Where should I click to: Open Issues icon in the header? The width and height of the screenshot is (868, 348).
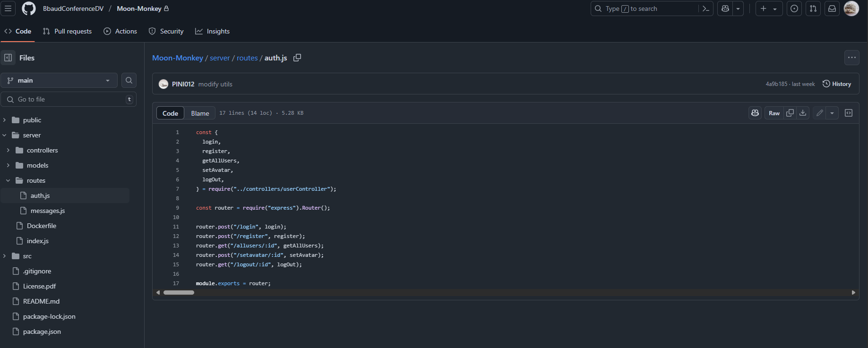click(794, 8)
